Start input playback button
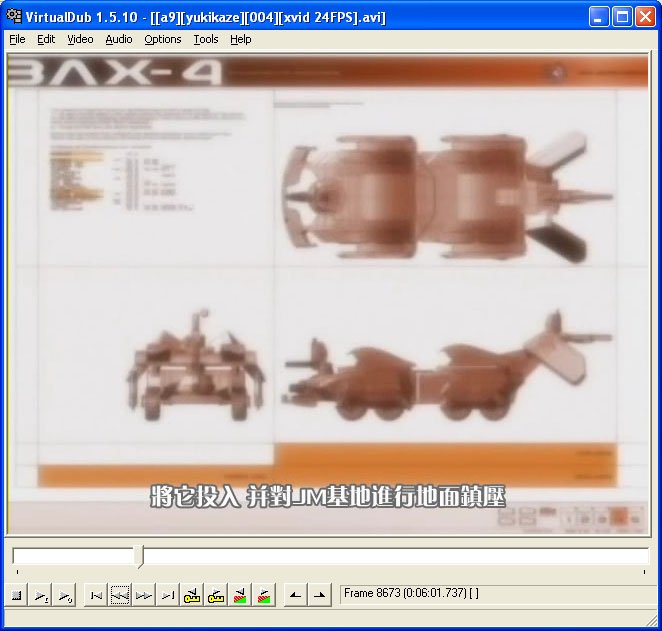The image size is (662, 631). point(41,595)
